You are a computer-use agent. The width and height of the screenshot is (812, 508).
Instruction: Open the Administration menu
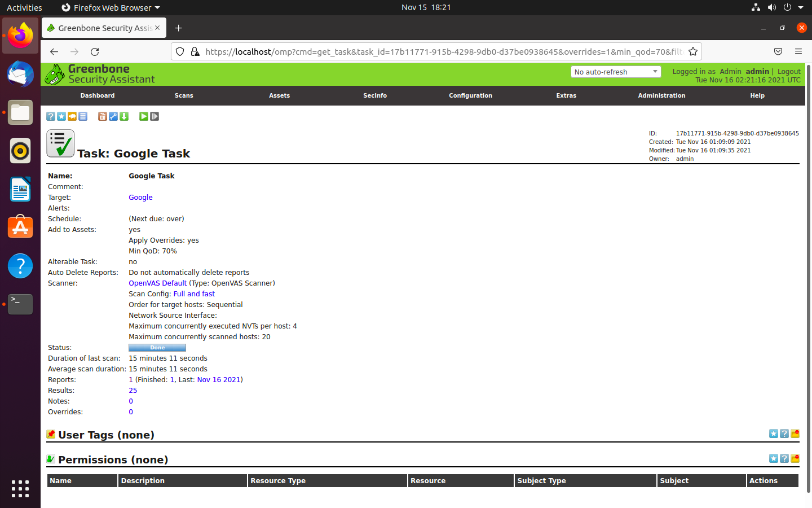click(x=662, y=95)
